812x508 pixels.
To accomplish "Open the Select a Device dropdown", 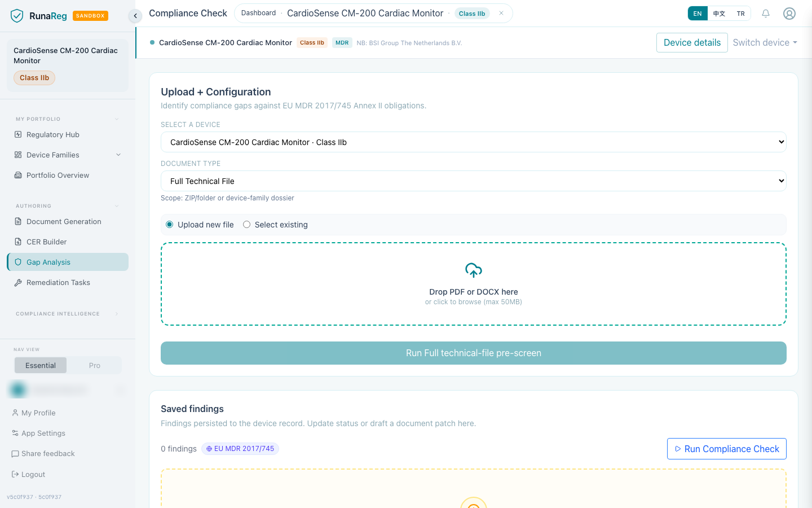I will (x=474, y=142).
